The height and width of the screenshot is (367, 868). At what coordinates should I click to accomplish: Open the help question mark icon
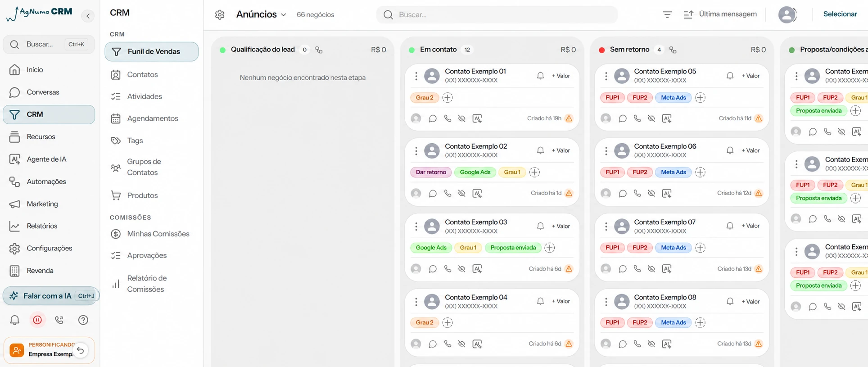[x=83, y=320]
